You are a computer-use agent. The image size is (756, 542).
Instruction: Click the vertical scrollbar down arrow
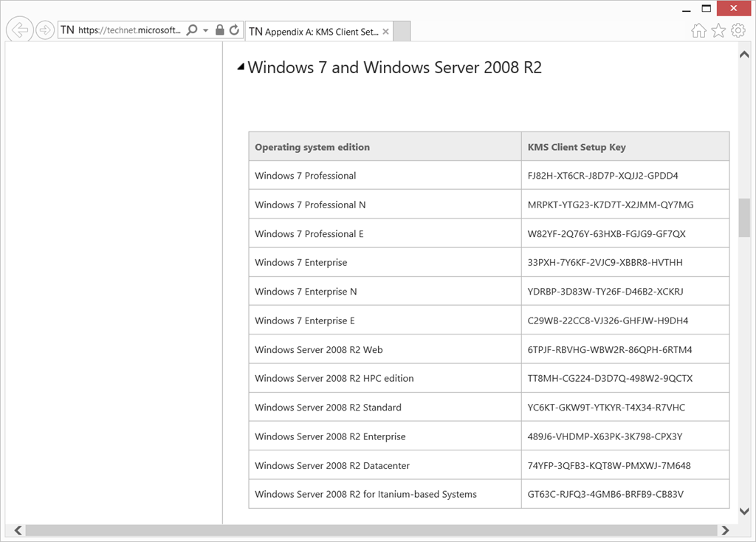click(744, 511)
